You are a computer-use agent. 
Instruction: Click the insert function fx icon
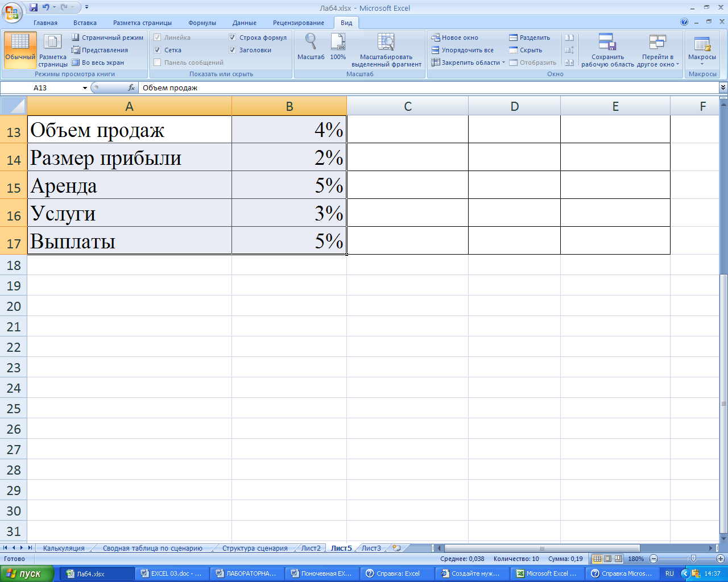[131, 88]
